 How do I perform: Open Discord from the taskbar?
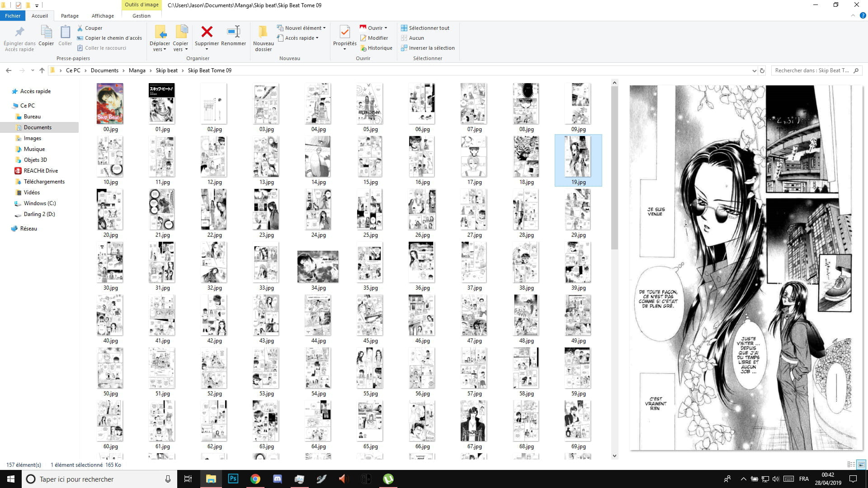tap(278, 479)
